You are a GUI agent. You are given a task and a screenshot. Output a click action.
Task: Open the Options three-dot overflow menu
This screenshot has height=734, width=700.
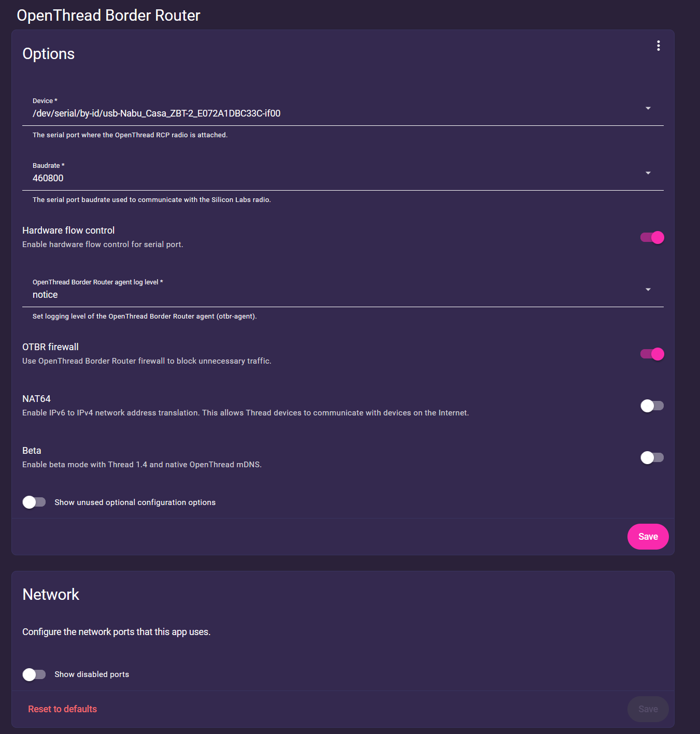(658, 46)
